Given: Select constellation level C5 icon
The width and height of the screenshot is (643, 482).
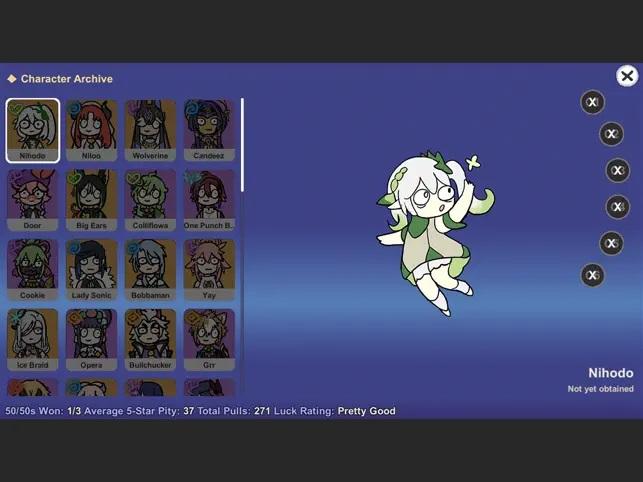Looking at the screenshot, I should 611,243.
